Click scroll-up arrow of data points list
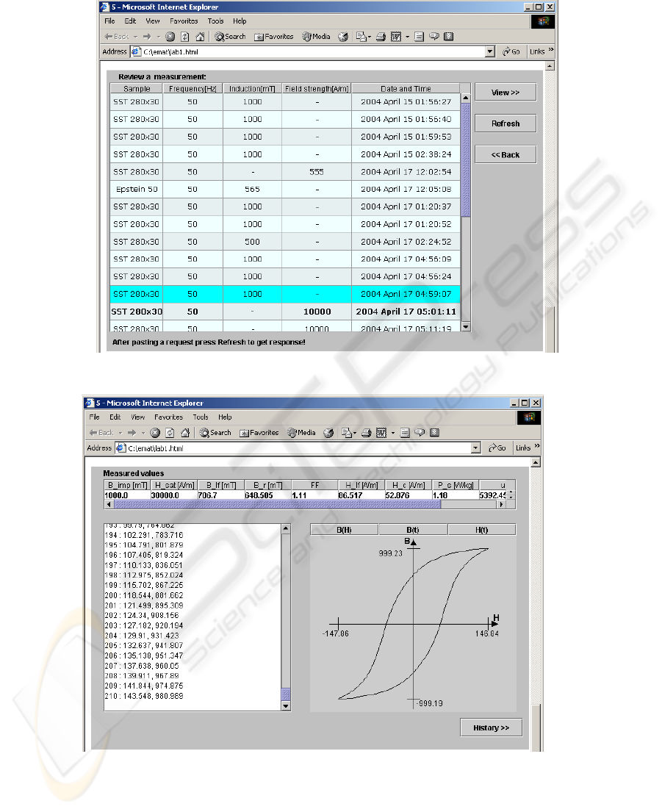 [286, 529]
